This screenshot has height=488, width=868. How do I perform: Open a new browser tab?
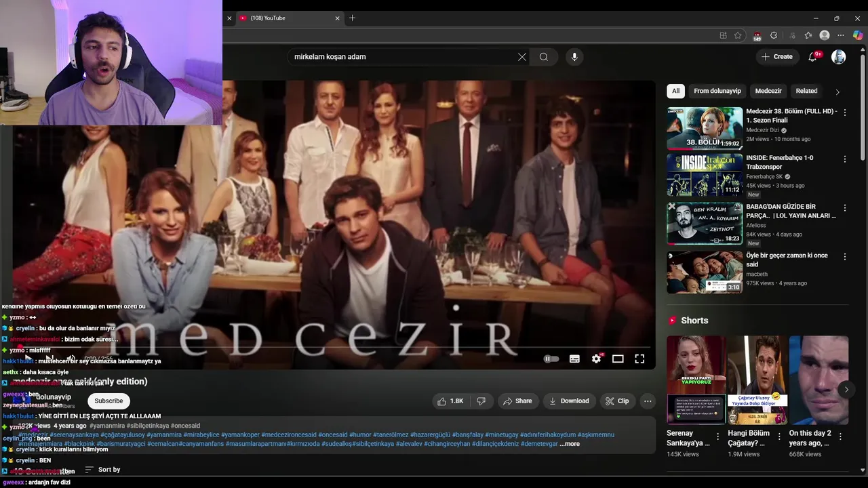pos(352,18)
